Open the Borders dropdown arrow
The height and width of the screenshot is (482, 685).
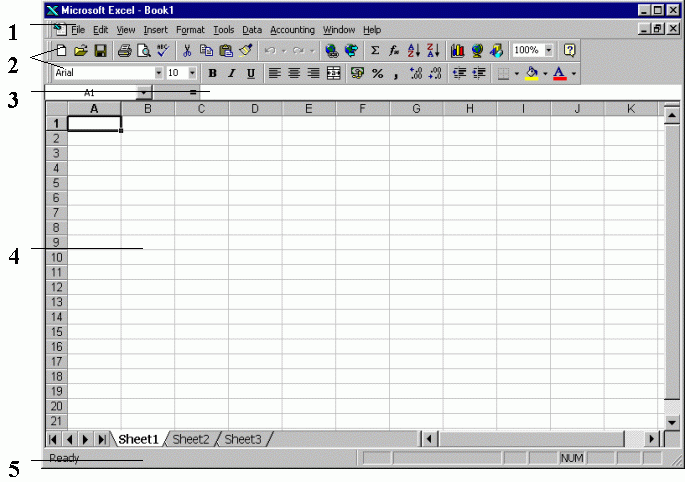point(517,73)
